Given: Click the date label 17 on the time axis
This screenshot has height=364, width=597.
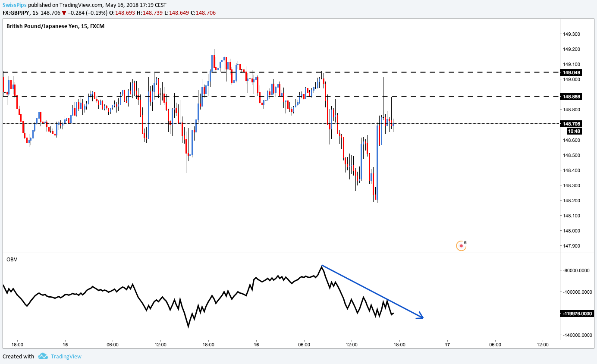Looking at the screenshot, I should [447, 345].
